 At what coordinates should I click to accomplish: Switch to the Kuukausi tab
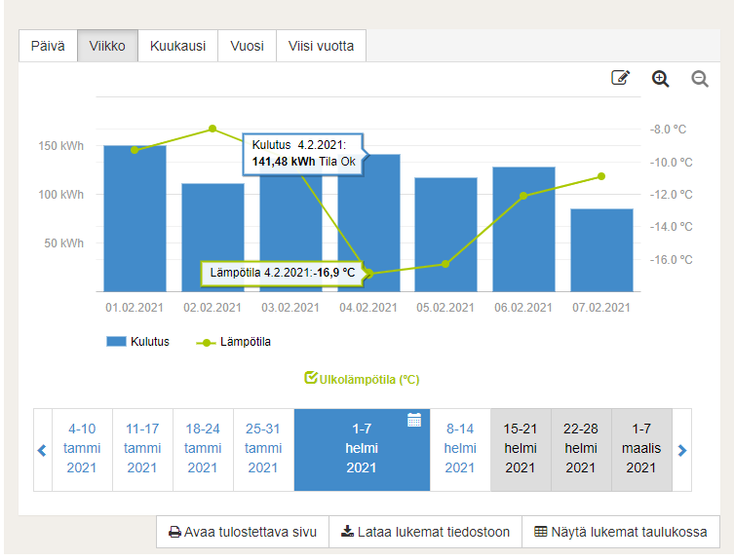(177, 46)
